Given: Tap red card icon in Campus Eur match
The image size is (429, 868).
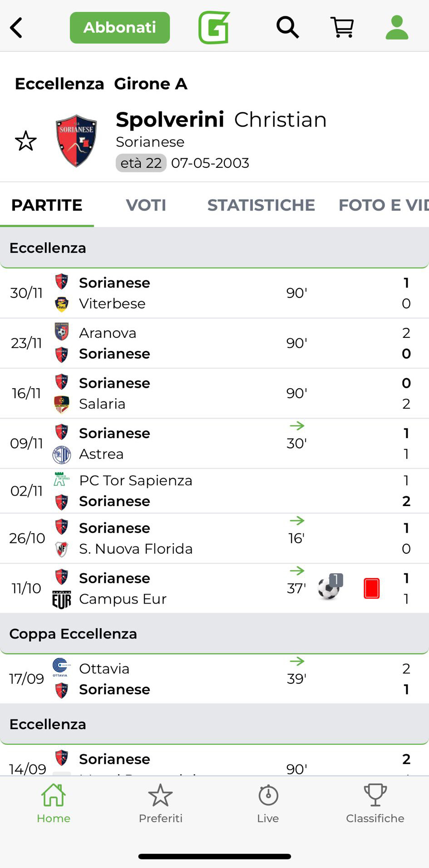Looking at the screenshot, I should click(x=371, y=588).
